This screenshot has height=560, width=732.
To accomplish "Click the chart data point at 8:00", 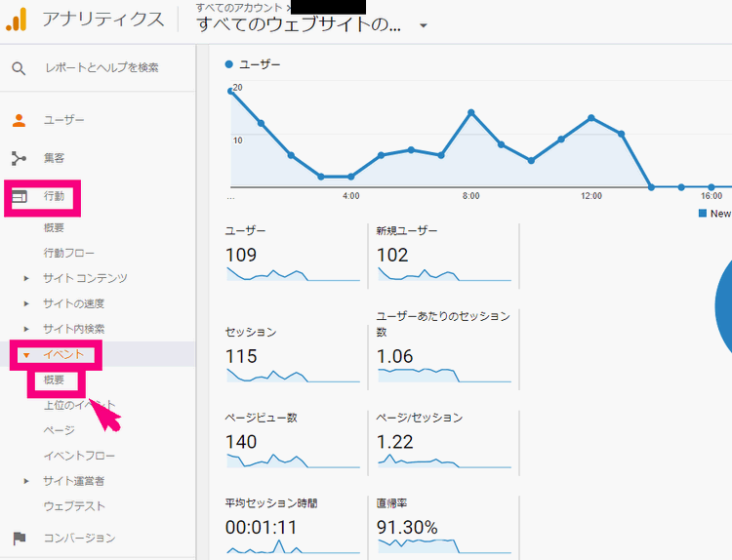I will [471, 113].
